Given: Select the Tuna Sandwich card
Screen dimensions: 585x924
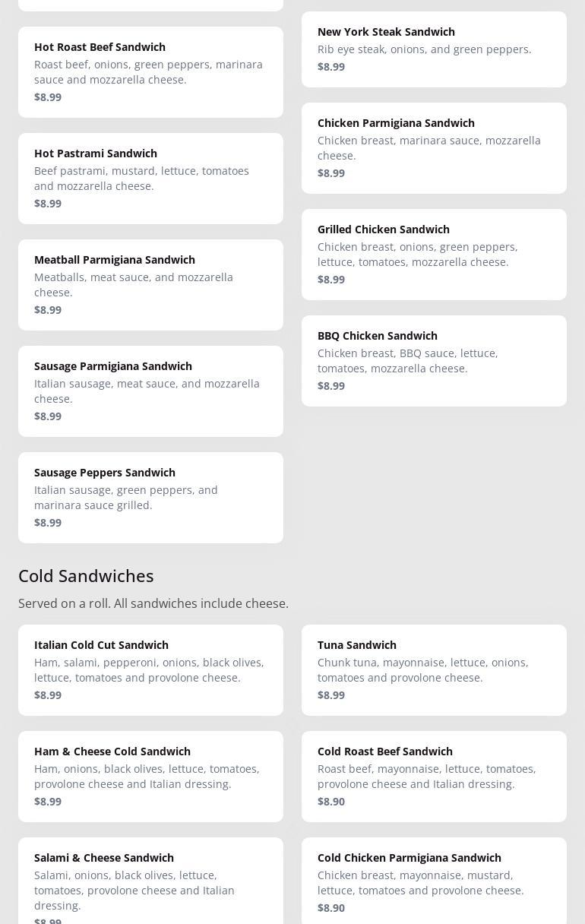Looking at the screenshot, I should [x=434, y=670].
